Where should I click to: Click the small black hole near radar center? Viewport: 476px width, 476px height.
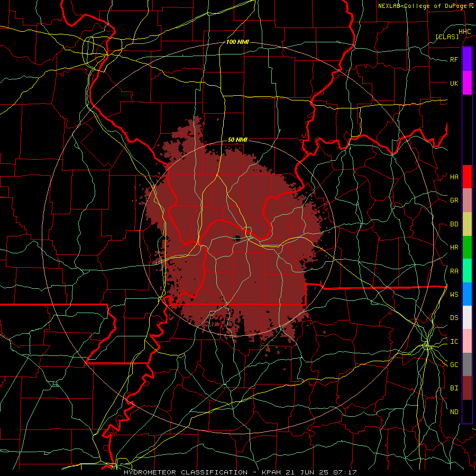(237, 238)
